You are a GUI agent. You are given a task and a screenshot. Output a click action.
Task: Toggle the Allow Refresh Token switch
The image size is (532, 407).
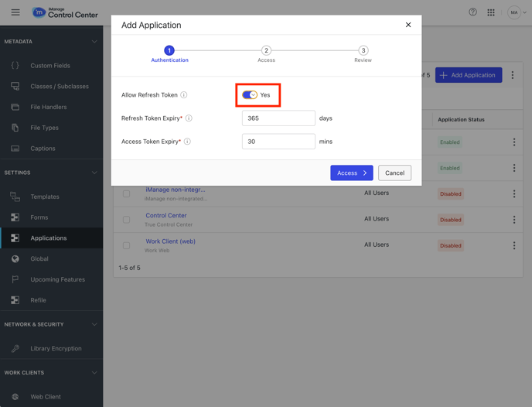(x=250, y=95)
